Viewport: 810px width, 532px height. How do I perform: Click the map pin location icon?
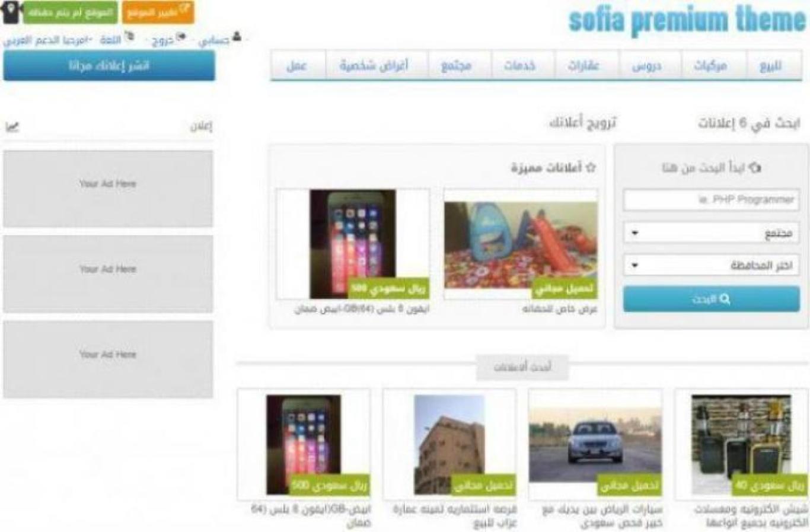(x=11, y=12)
